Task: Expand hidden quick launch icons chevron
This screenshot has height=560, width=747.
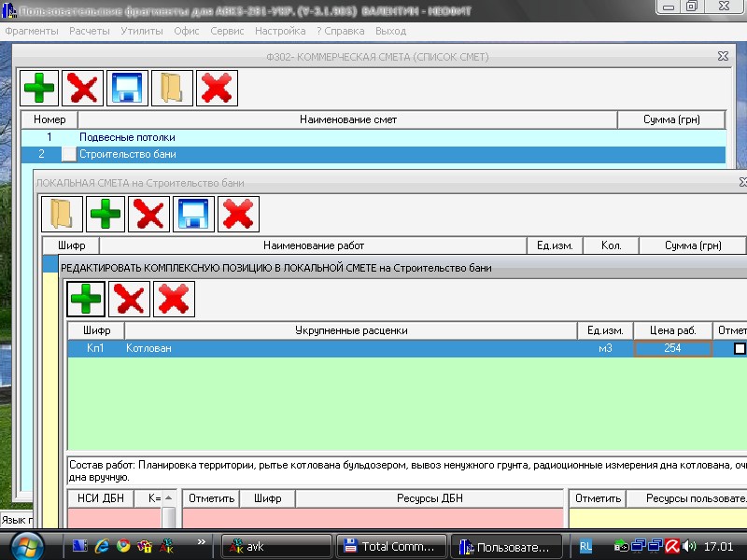Action: pyautogui.click(x=202, y=540)
